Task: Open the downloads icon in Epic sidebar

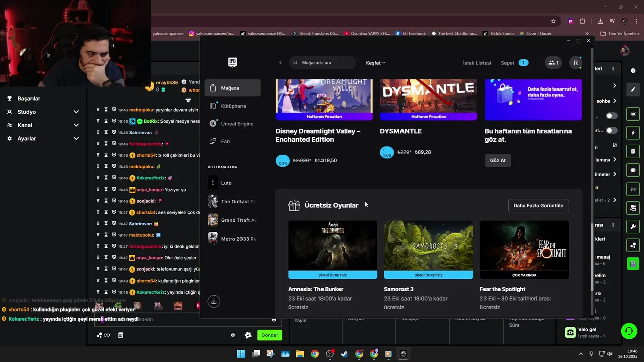Action: coord(214,301)
